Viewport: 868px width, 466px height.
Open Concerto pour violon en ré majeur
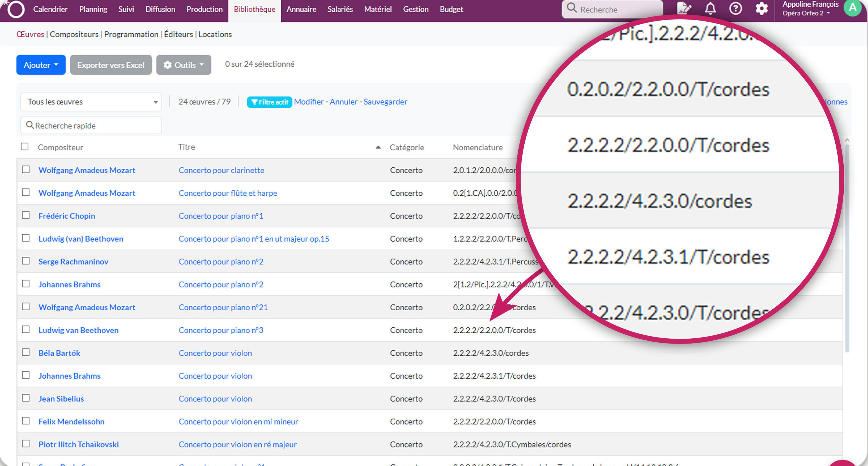(238, 444)
